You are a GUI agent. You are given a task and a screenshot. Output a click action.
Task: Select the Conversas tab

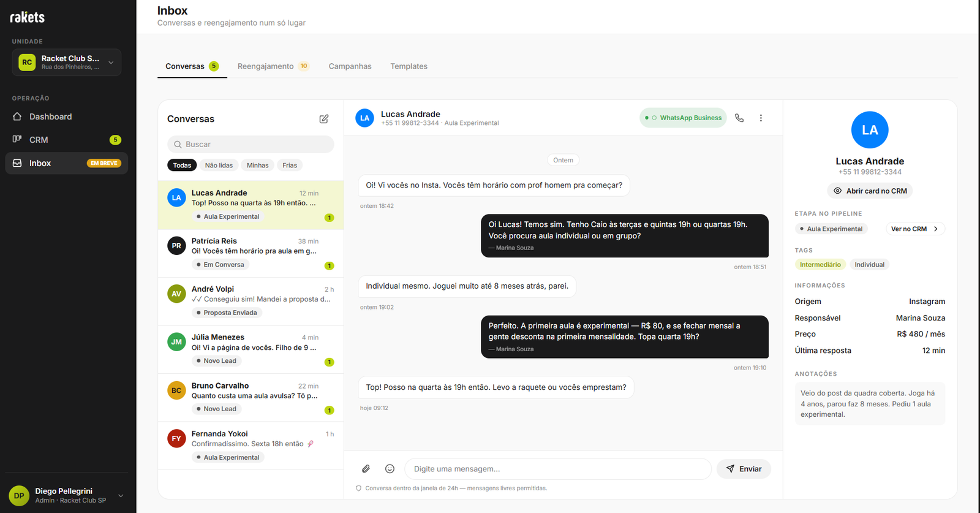click(192, 66)
